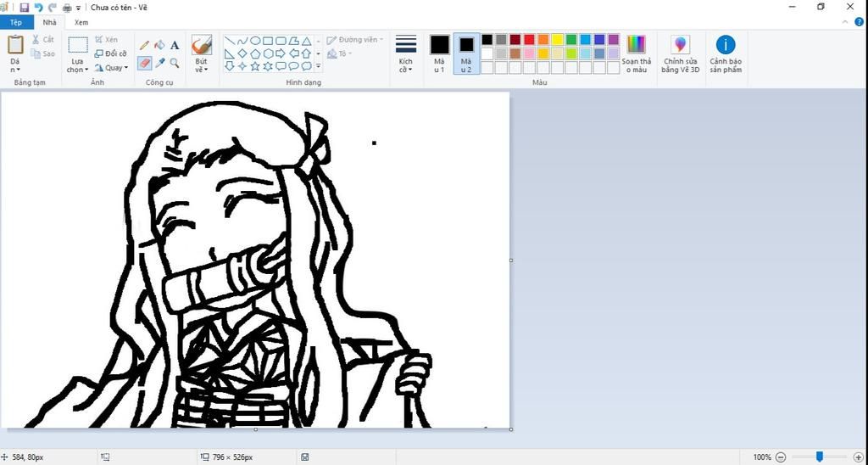Choose the Diamond shape
This screenshot has height=465, width=868.
242,53
